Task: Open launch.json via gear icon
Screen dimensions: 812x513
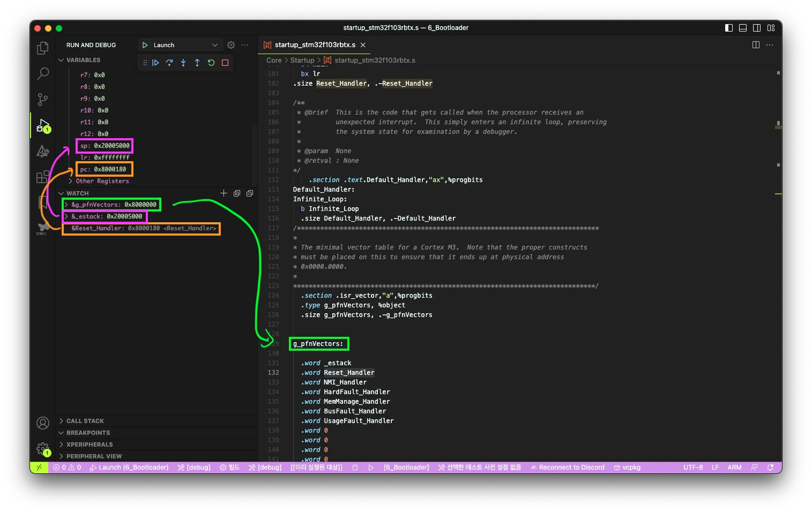Action: point(231,45)
